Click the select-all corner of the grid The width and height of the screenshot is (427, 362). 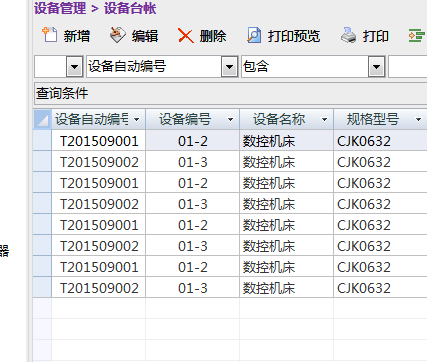click(x=42, y=119)
